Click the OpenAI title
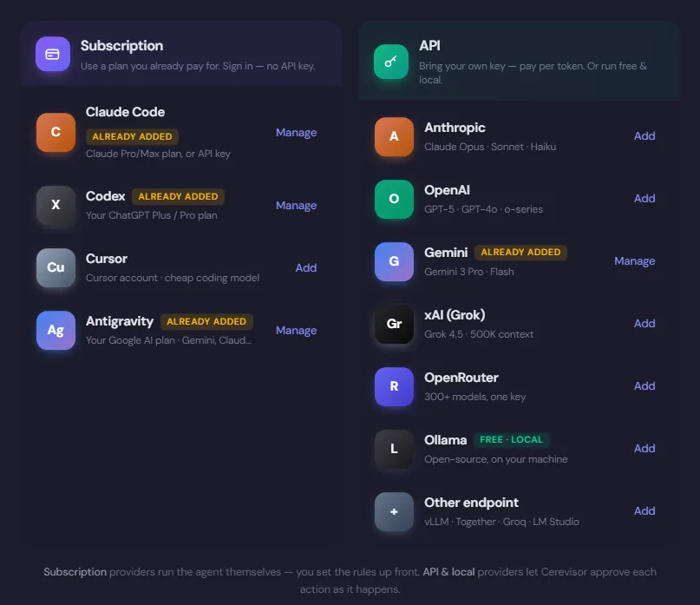This screenshot has height=605, width=700. pyautogui.click(x=448, y=191)
